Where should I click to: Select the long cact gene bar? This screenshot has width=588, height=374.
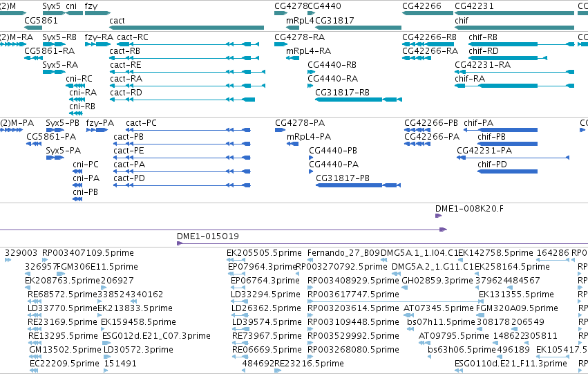(x=187, y=28)
